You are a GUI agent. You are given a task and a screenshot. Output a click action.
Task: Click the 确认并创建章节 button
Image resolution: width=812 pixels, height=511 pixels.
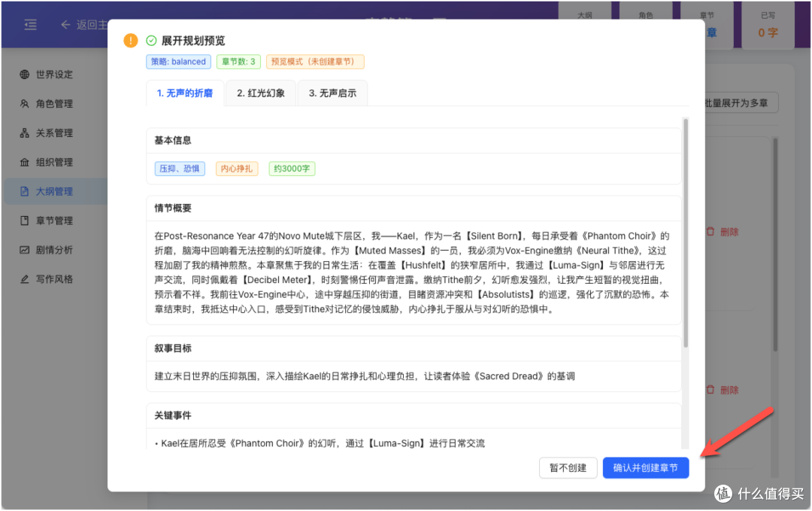click(x=646, y=468)
